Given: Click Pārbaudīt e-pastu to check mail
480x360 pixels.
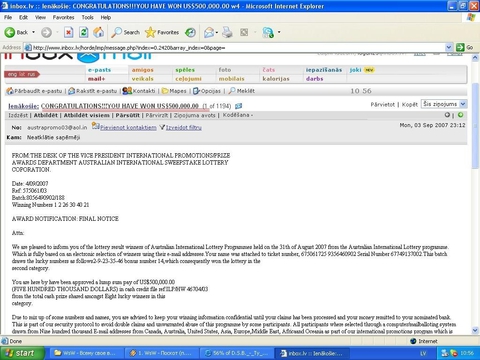Looking at the screenshot, I should 35,91.
